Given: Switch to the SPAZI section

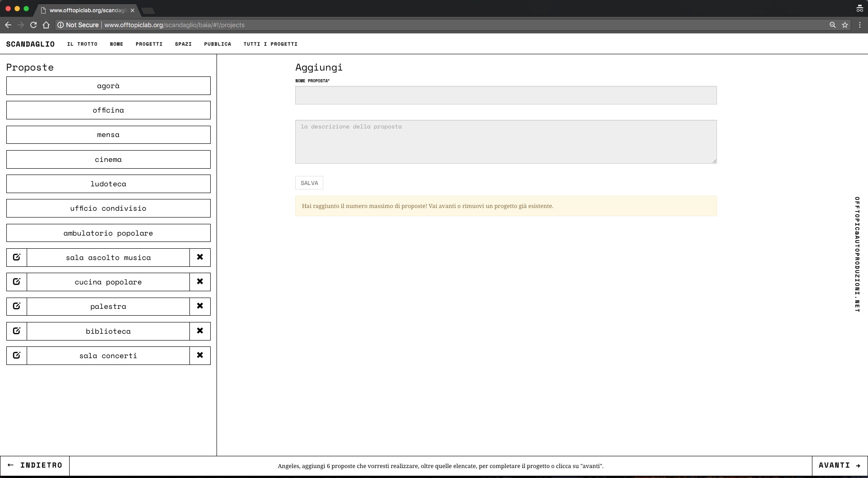Looking at the screenshot, I should click(x=184, y=44).
